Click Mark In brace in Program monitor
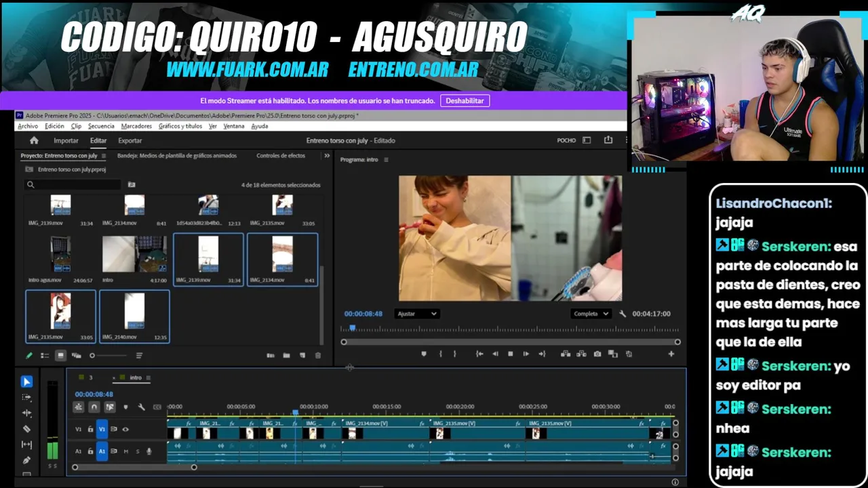Image resolution: width=868 pixels, height=488 pixels. pyautogui.click(x=441, y=354)
